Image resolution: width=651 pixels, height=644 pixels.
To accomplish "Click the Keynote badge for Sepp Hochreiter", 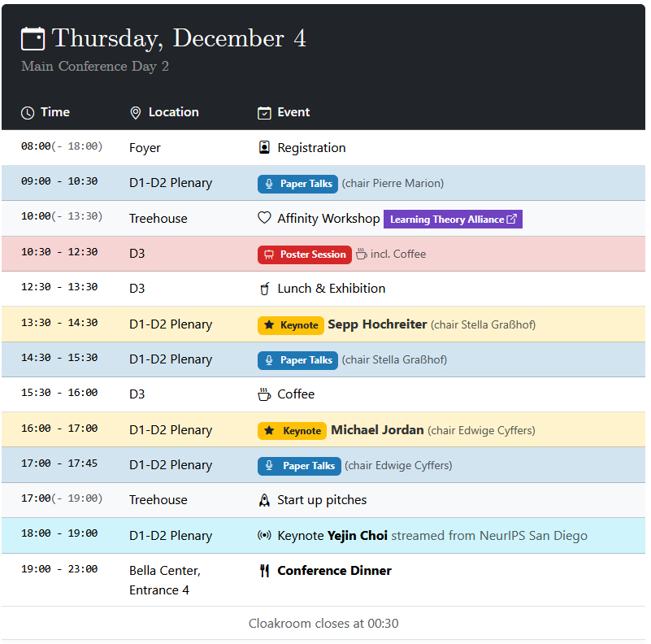I will tap(291, 325).
